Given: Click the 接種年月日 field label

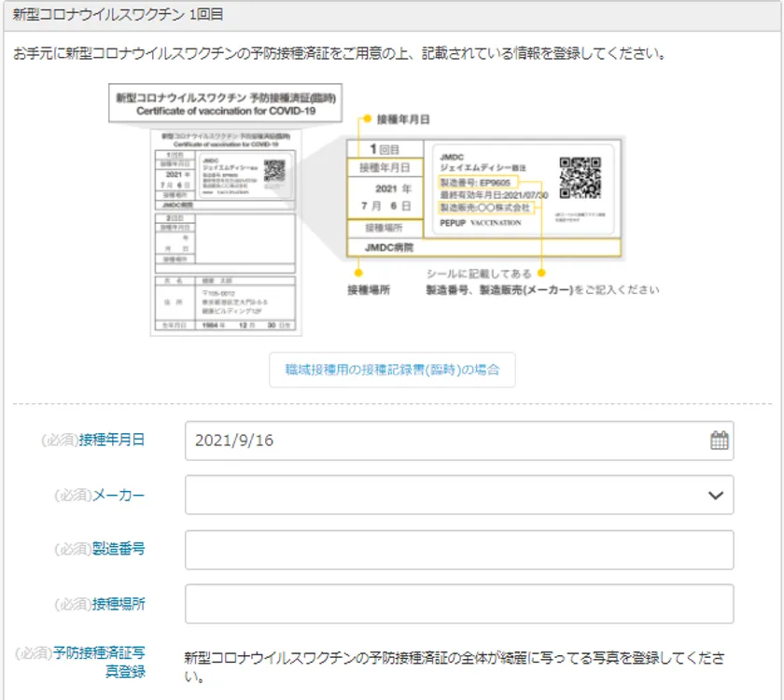Looking at the screenshot, I should pos(112,440).
